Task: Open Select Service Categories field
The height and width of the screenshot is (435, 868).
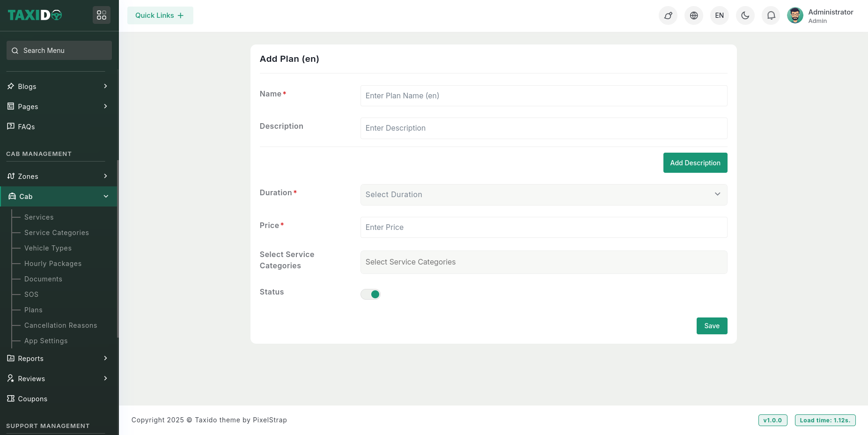Action: 543,262
